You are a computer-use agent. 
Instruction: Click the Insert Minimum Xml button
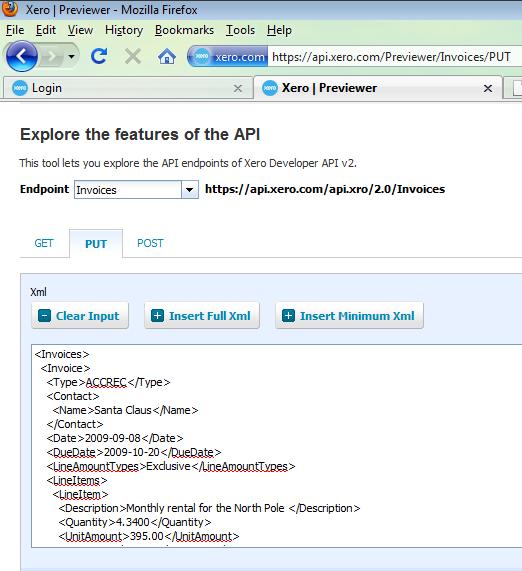pos(349,316)
